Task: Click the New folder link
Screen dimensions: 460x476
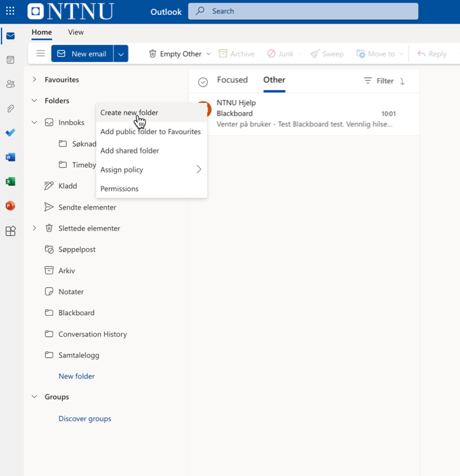Action: (x=76, y=376)
